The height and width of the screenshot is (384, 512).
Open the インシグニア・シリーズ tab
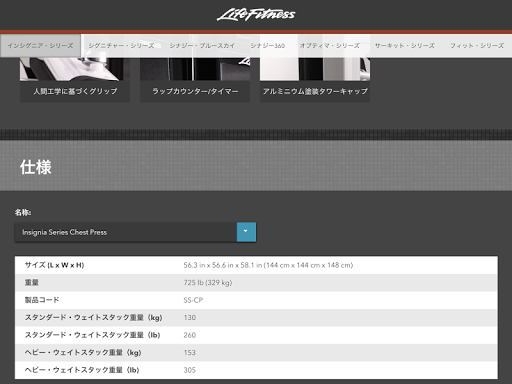pos(40,45)
